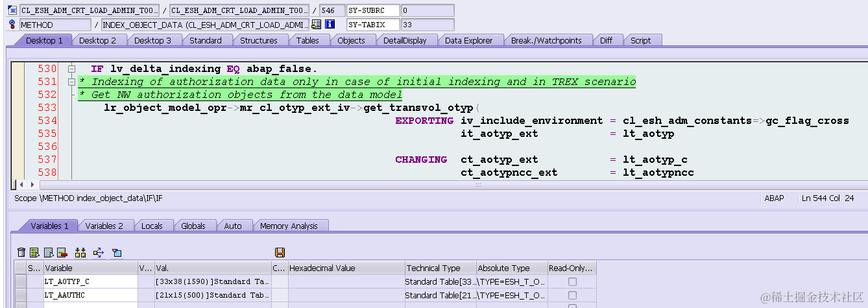Click the Ln 544 Col 24 status indicator
This screenshot has height=308, width=868.
tap(828, 198)
